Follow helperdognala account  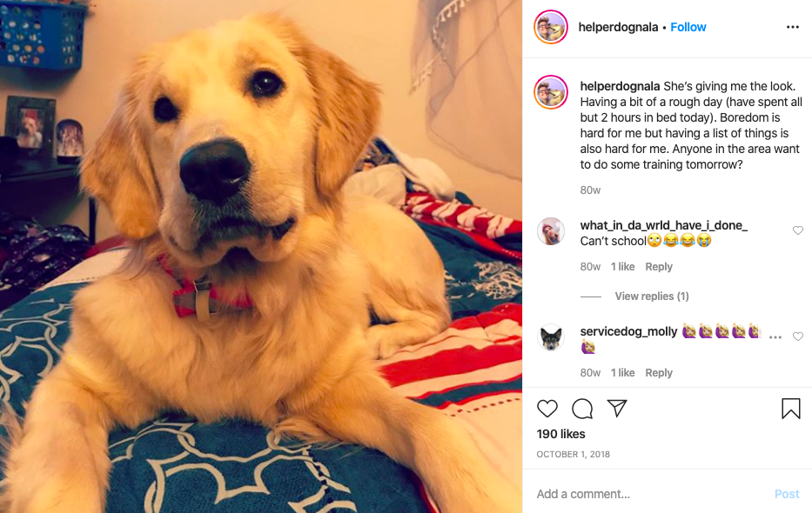[x=688, y=27]
